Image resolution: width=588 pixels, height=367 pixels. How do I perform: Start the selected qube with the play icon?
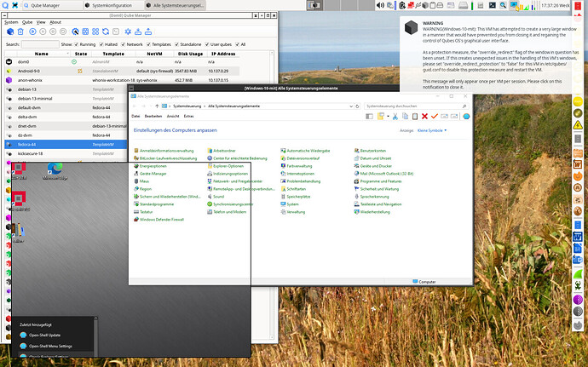coord(32,32)
